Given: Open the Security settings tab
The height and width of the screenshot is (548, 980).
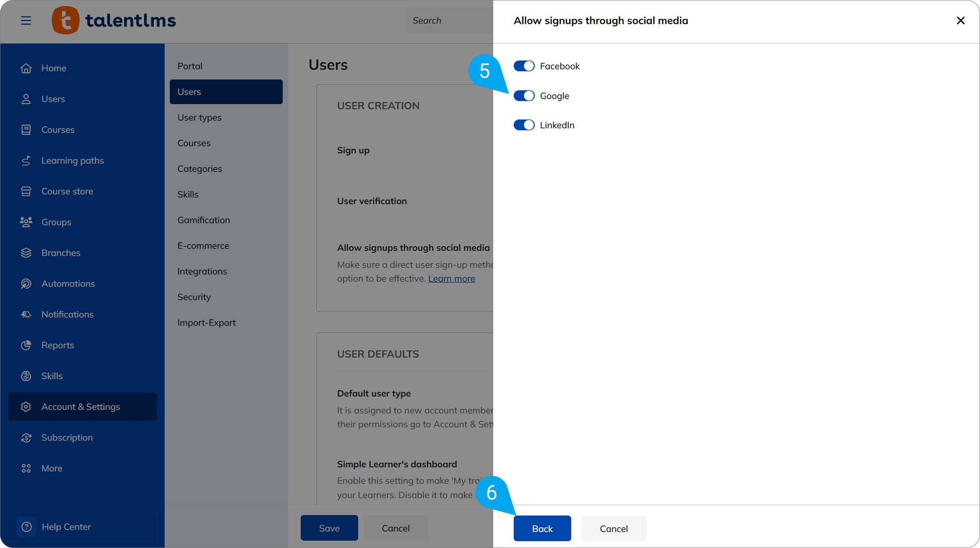Looking at the screenshot, I should point(226,297).
